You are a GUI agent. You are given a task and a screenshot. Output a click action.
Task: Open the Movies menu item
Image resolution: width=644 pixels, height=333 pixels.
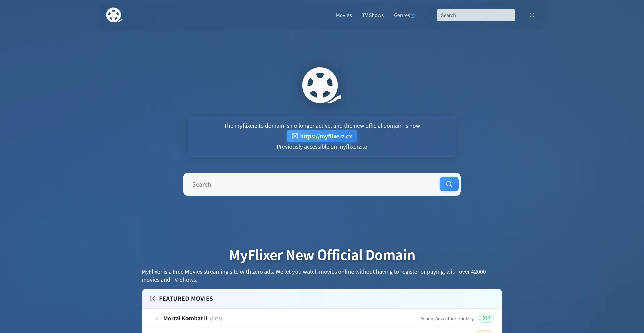coord(344,15)
